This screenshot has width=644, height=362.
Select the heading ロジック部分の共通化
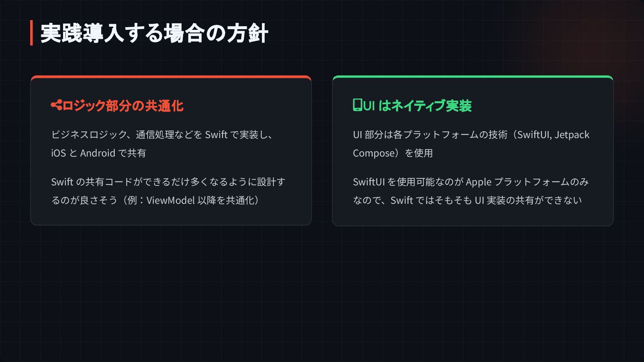point(123,106)
